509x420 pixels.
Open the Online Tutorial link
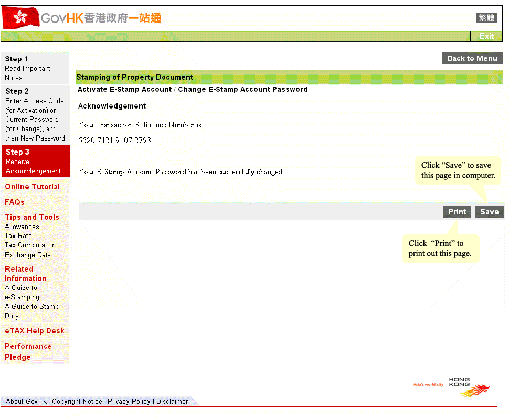pyautogui.click(x=32, y=187)
